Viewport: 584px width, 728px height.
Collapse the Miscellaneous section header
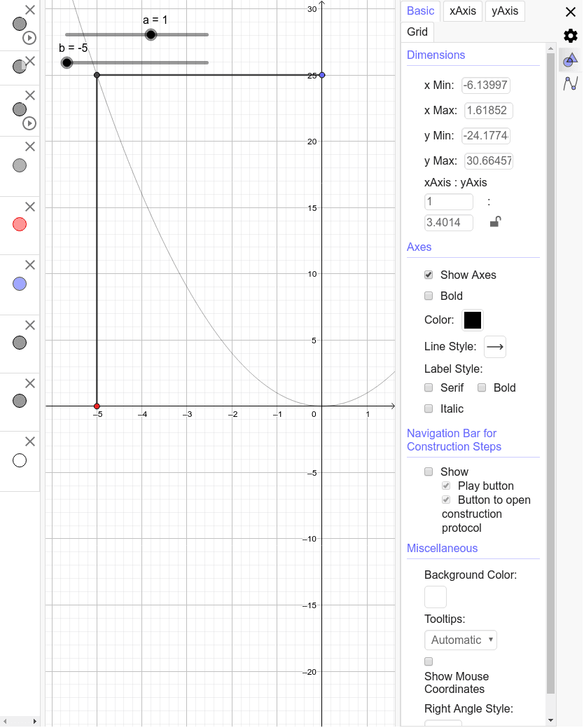(442, 549)
